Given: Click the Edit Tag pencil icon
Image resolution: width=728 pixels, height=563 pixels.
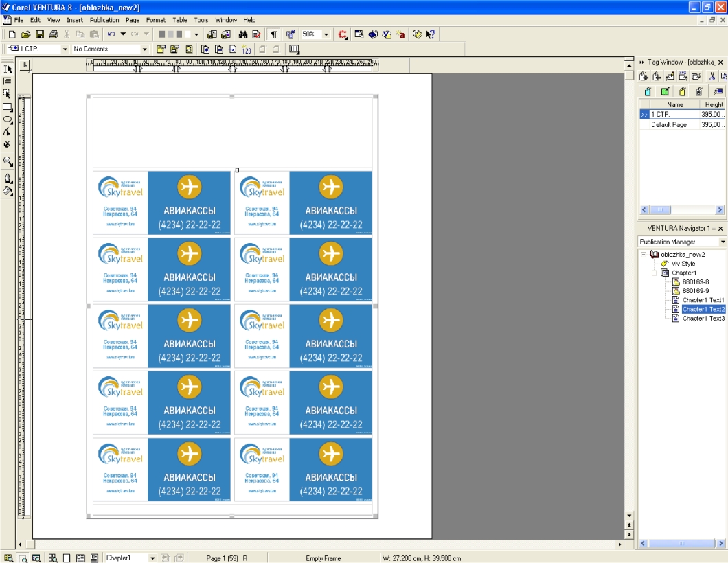Looking at the screenshot, I should 670,76.
